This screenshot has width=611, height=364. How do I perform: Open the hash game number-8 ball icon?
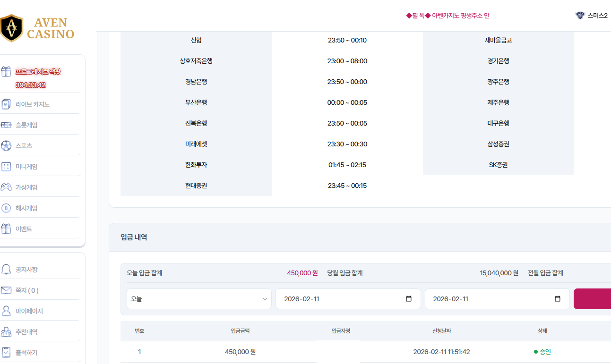6,208
